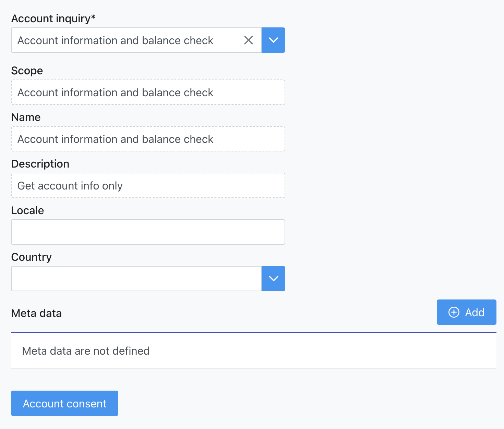Image resolution: width=504 pixels, height=429 pixels.
Task: Open the Account inquiry combo box options
Action: pyautogui.click(x=273, y=40)
